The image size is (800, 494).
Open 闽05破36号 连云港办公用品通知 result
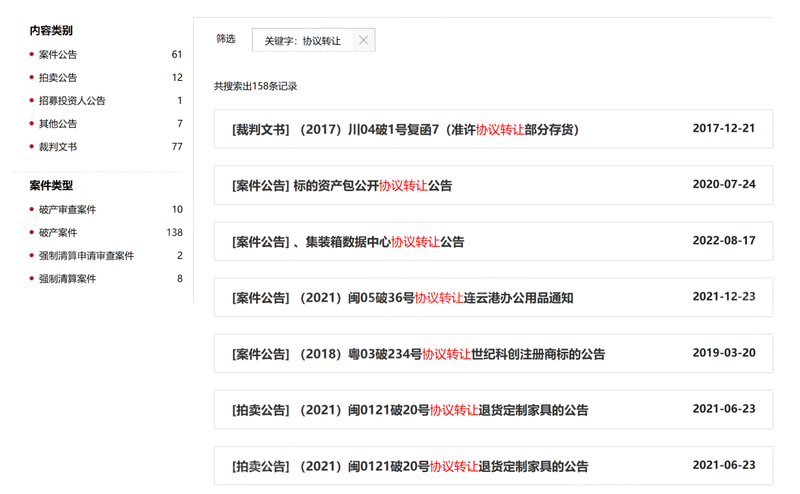pyautogui.click(x=402, y=298)
